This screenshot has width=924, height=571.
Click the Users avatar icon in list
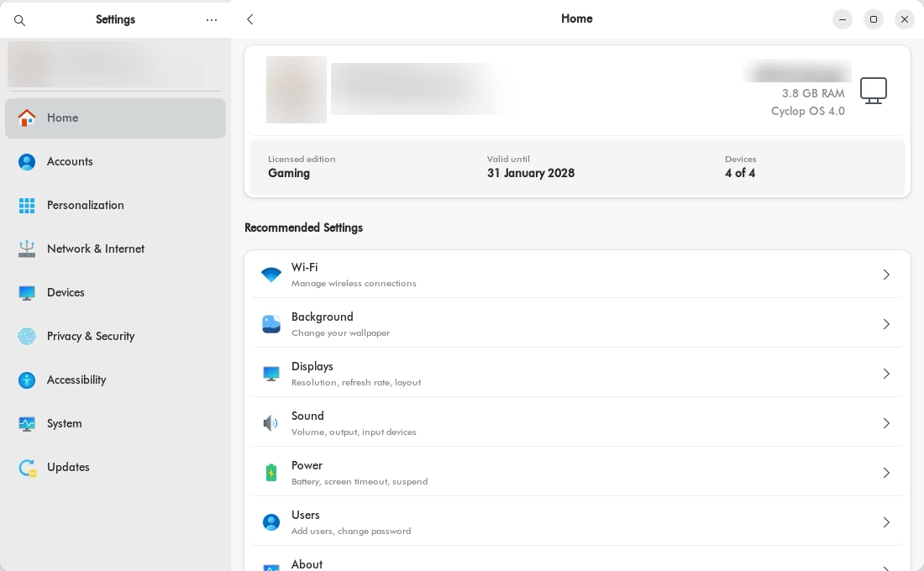click(271, 522)
